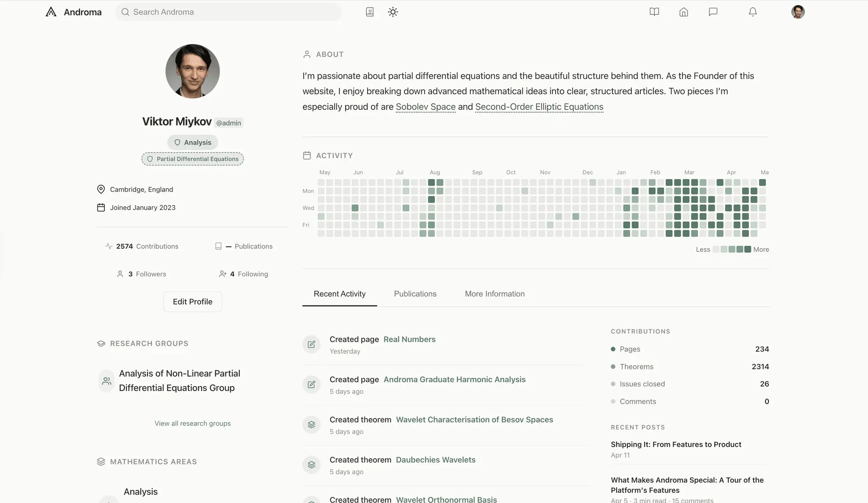Click edit icon beside Harmonic Analysis entry
Image resolution: width=868 pixels, height=503 pixels.
312,385
